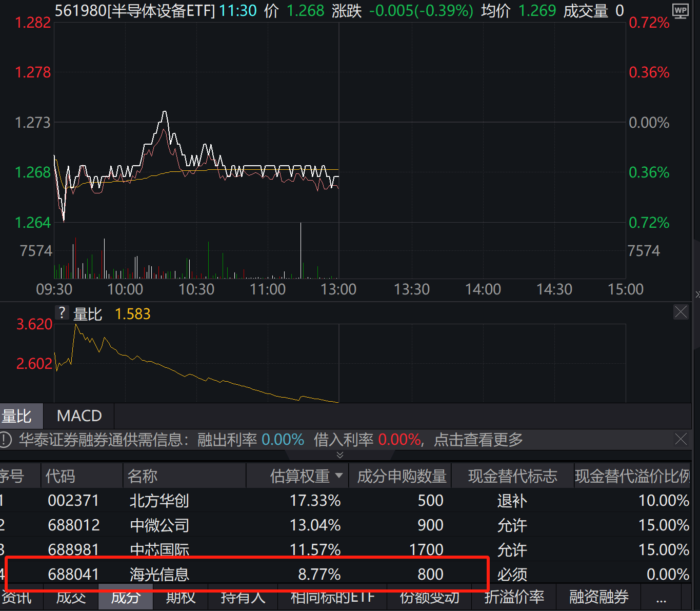Select the 中芯国际 row name
Image resolution: width=700 pixels, height=611 pixels.
click(159, 549)
